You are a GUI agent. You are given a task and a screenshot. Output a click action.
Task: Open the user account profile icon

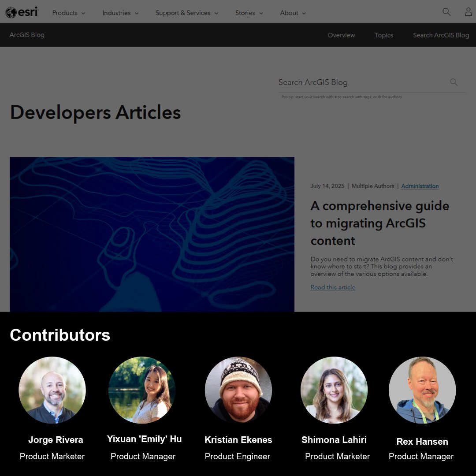468,12
